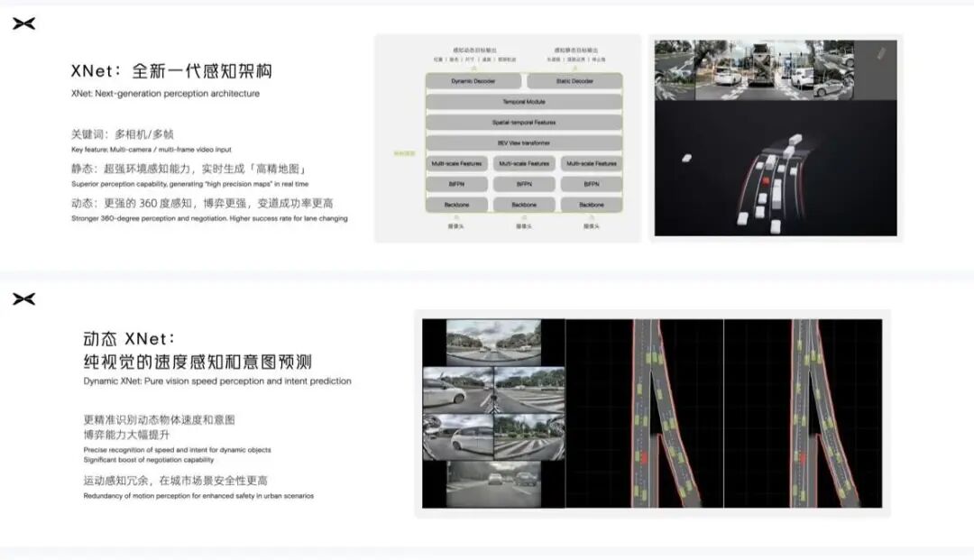Select the leftmost BiFPN block
The height and width of the screenshot is (560, 974).
[x=456, y=184]
